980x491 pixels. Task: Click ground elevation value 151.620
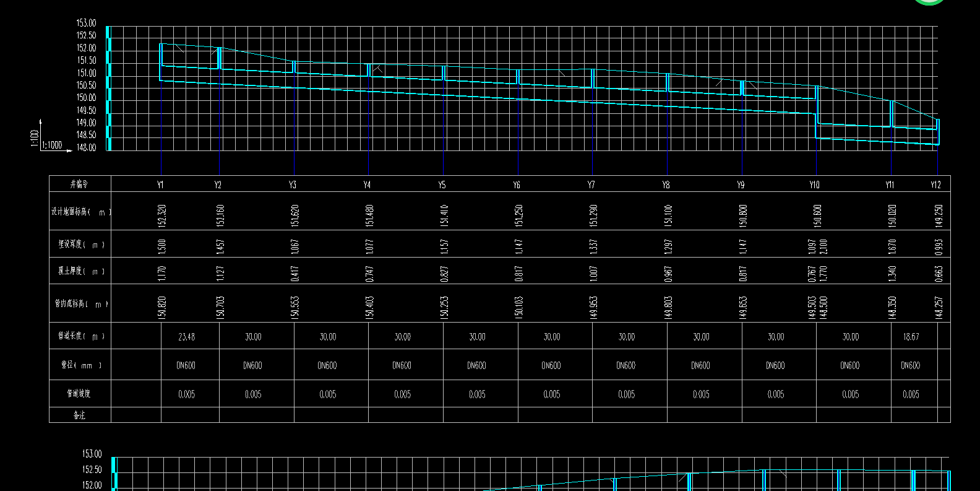point(295,215)
